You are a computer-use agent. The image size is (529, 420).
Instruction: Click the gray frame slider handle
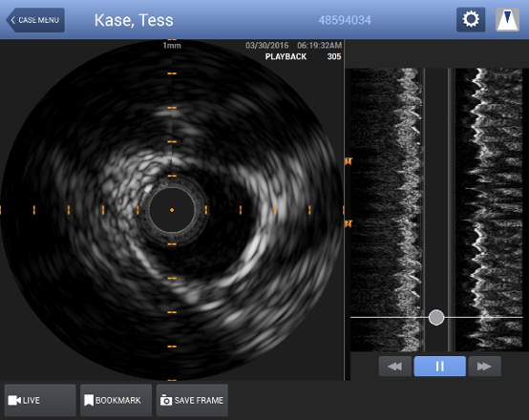(x=436, y=318)
